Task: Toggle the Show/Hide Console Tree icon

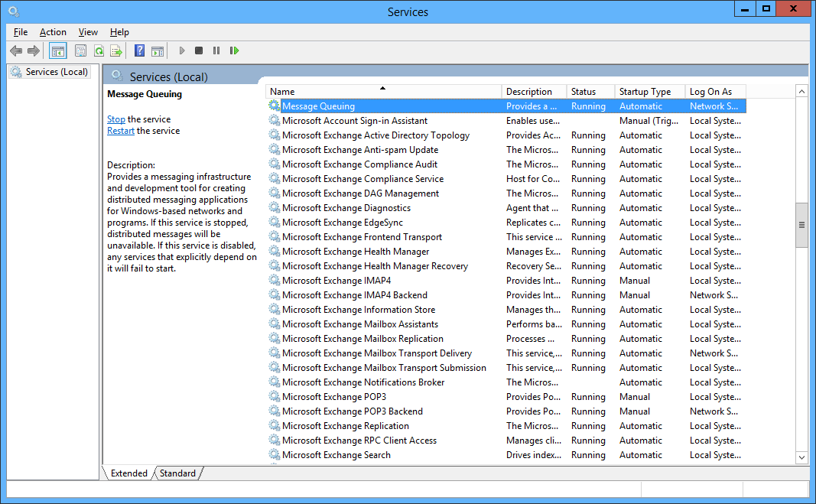Action: [x=58, y=50]
